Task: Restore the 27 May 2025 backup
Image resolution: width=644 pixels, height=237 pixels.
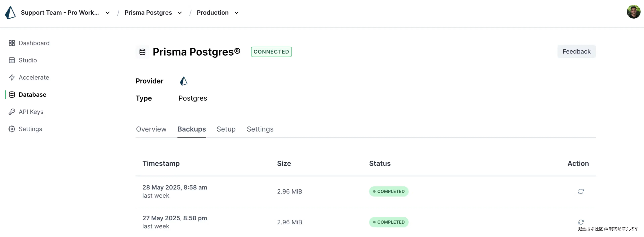Action: (x=580, y=222)
